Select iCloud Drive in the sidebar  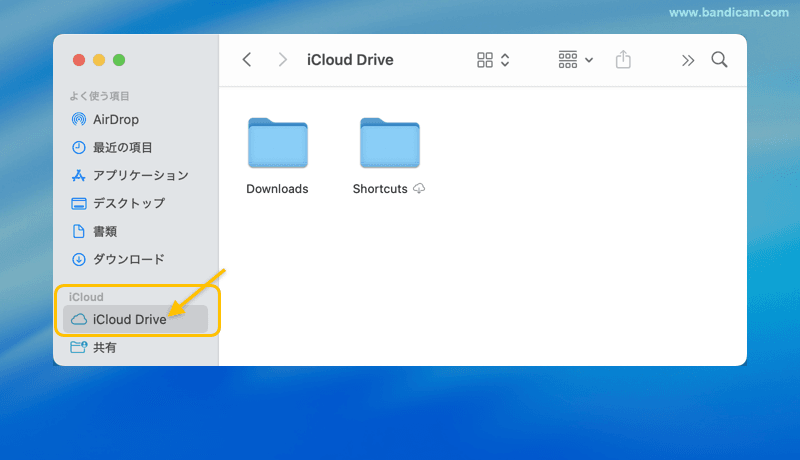click(135, 319)
